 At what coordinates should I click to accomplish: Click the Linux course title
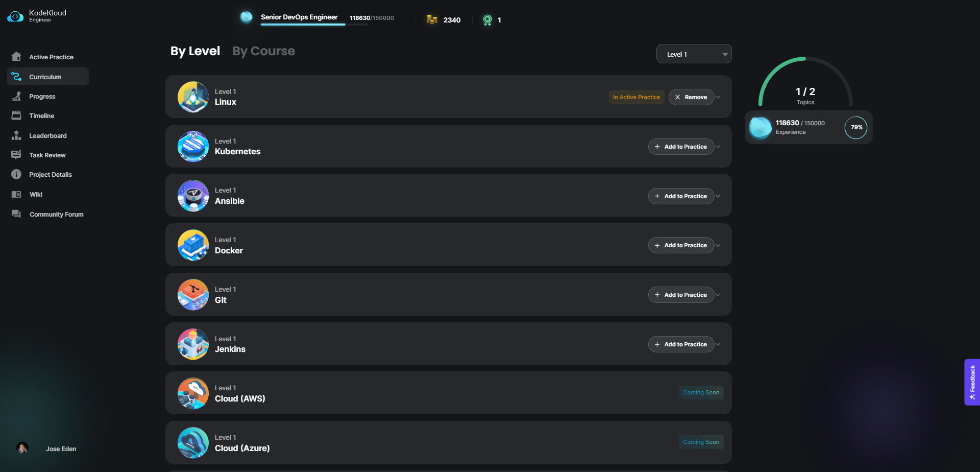pyautogui.click(x=225, y=102)
